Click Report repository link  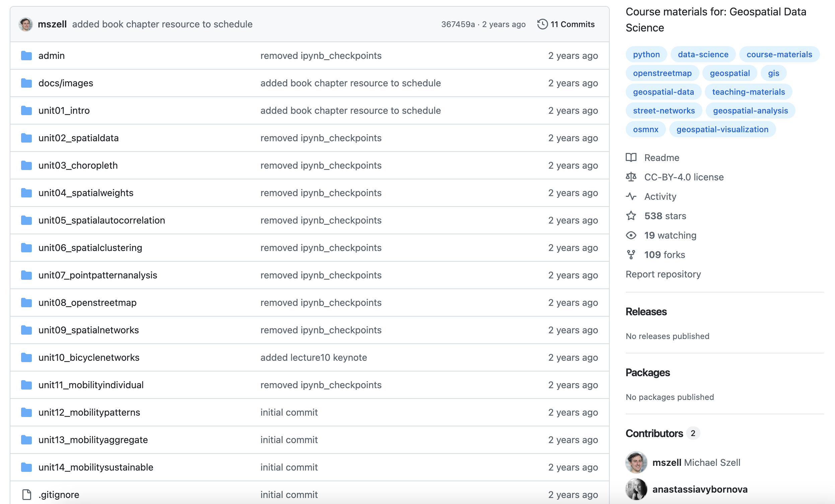point(663,274)
